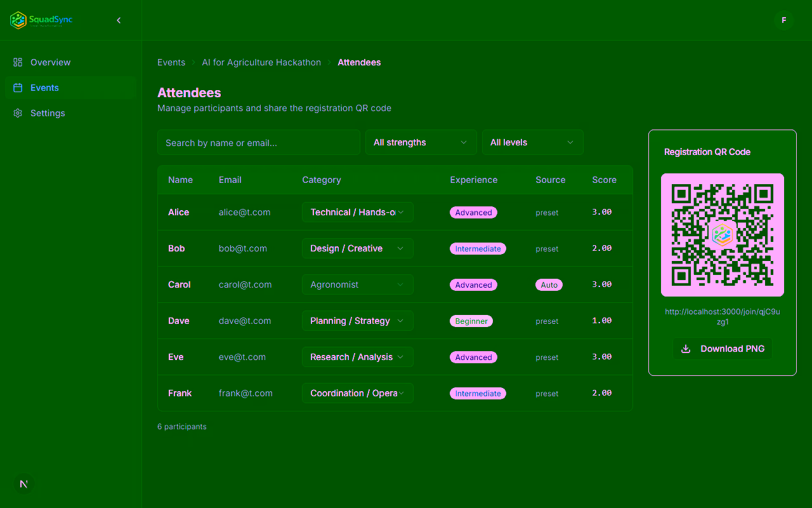Click the Score column header
This screenshot has height=508, width=812.
[605, 180]
